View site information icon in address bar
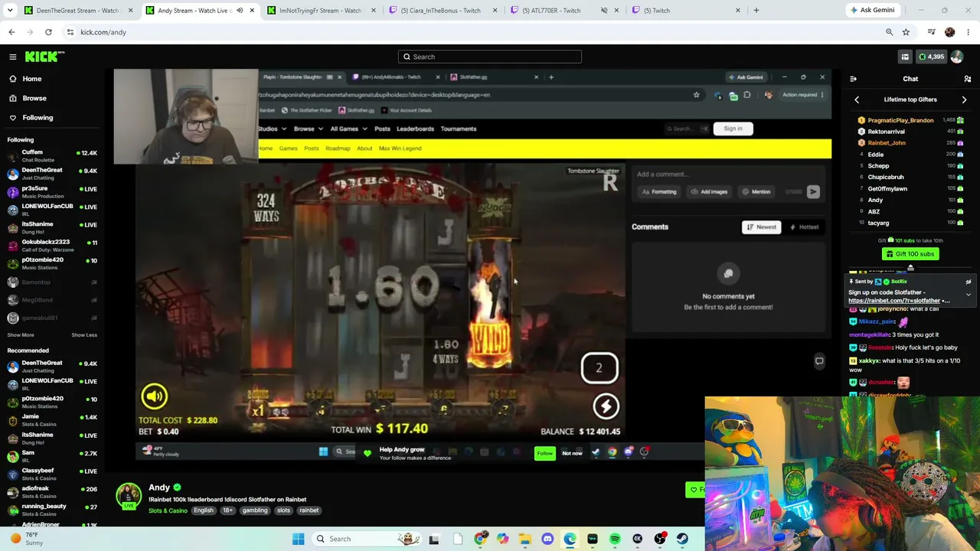 coord(70,32)
